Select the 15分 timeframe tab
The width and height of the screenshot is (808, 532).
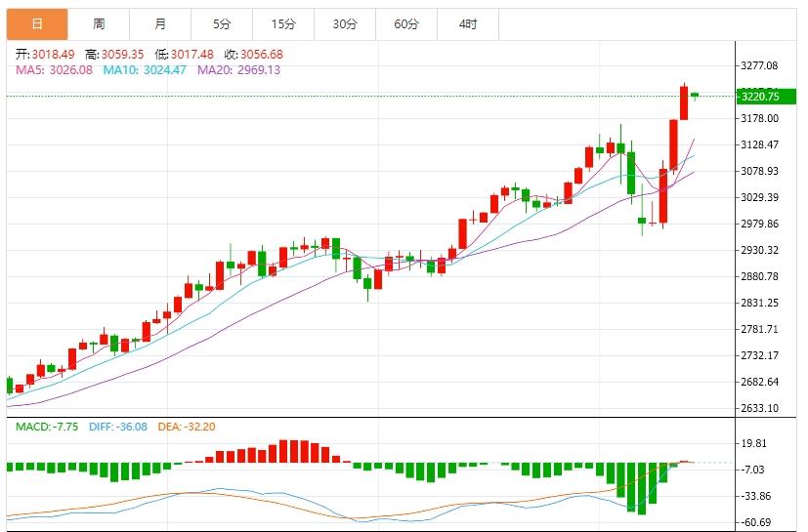point(283,23)
